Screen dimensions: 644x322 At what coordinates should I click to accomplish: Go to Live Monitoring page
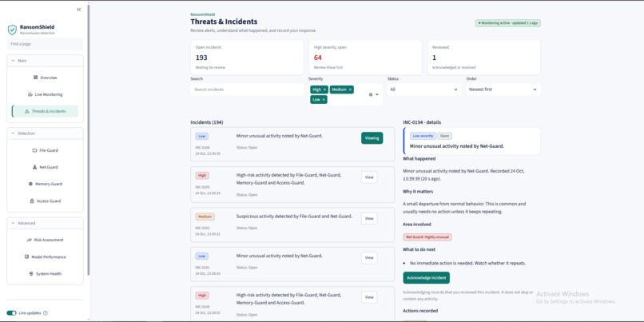click(x=46, y=94)
